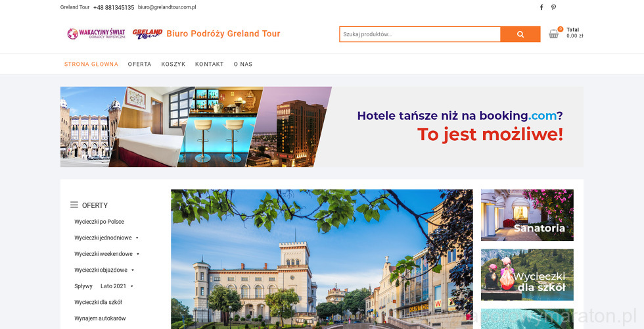This screenshot has width=644, height=329.
Task: Open the OFERTA menu item
Action: [x=139, y=64]
